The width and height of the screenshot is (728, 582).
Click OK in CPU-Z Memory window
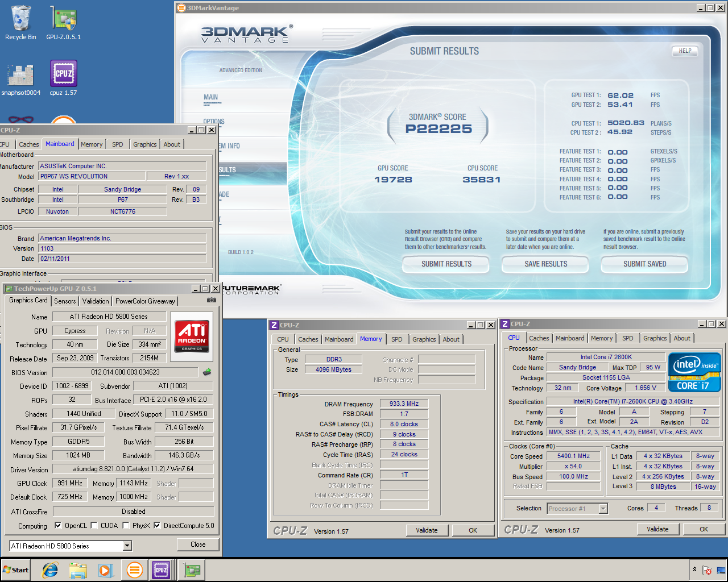473,530
